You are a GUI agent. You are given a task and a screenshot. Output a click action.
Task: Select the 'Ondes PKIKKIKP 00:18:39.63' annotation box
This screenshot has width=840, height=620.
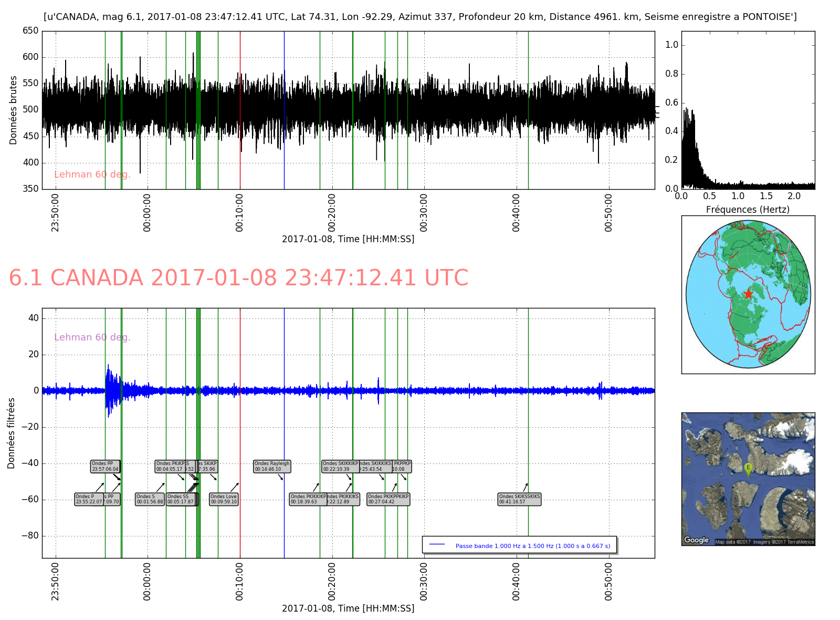[x=308, y=499]
